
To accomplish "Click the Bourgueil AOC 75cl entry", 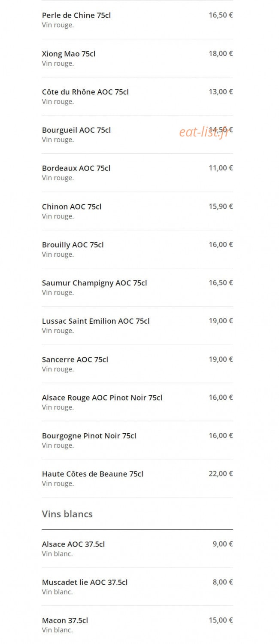I will pyautogui.click(x=137, y=134).
